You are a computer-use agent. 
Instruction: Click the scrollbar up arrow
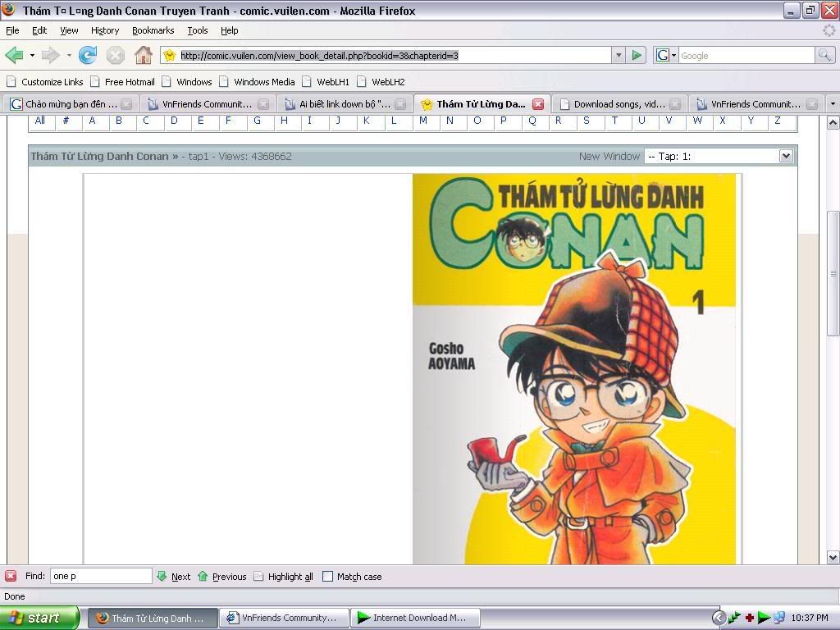(833, 123)
